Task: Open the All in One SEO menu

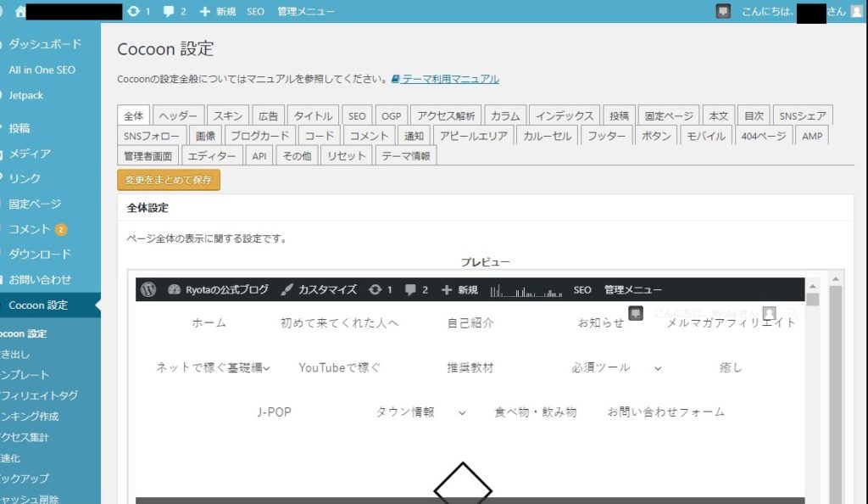Action: [x=42, y=70]
